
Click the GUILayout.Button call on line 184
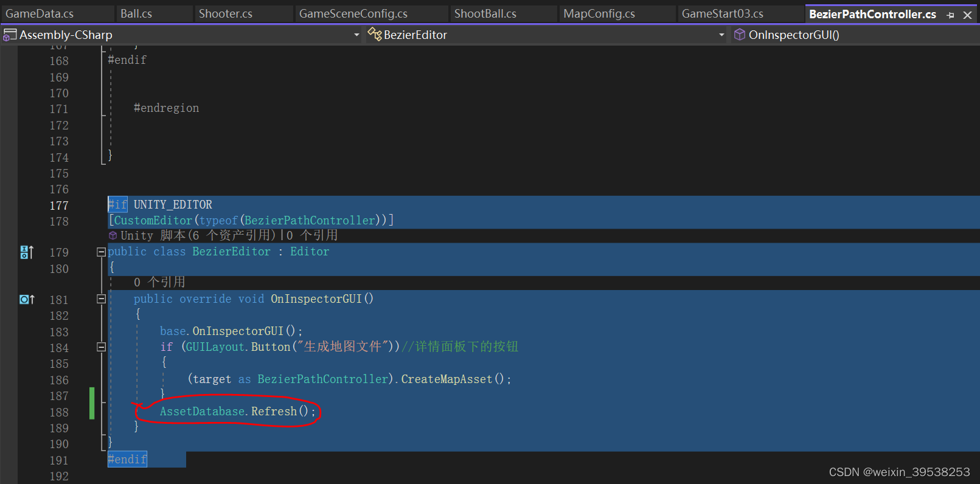tap(238, 347)
